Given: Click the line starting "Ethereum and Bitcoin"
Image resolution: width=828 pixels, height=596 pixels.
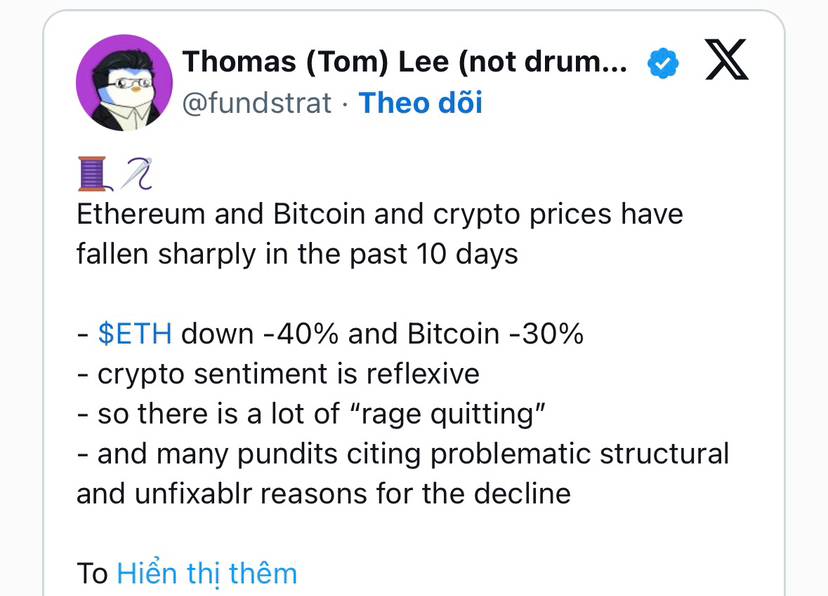Looking at the screenshot, I should pos(379,214).
